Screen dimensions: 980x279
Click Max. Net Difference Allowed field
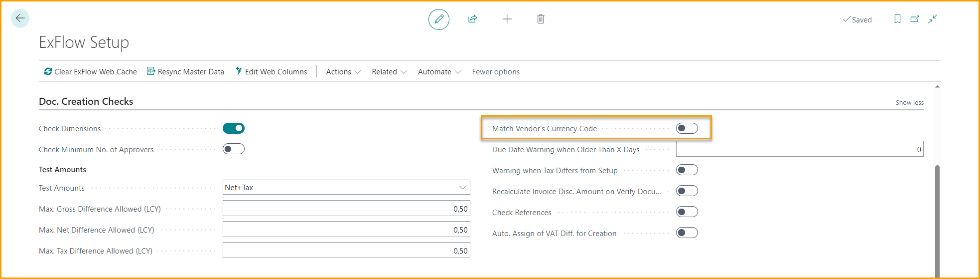[346, 230]
